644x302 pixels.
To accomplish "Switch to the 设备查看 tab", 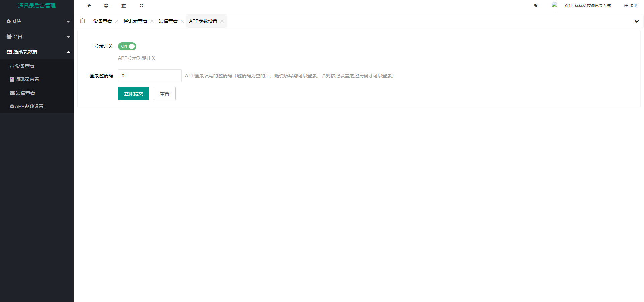I will [102, 21].
